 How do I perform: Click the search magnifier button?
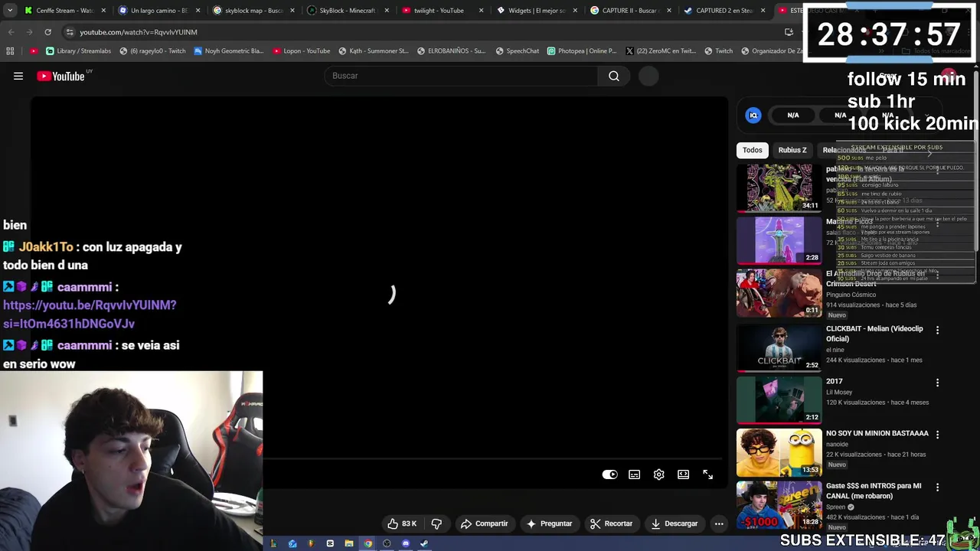(x=613, y=76)
